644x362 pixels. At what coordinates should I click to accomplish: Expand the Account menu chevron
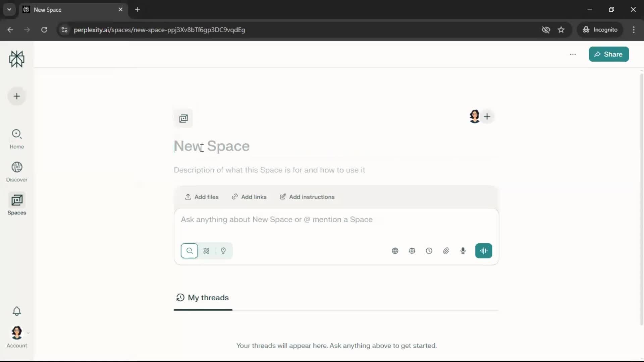click(28, 333)
